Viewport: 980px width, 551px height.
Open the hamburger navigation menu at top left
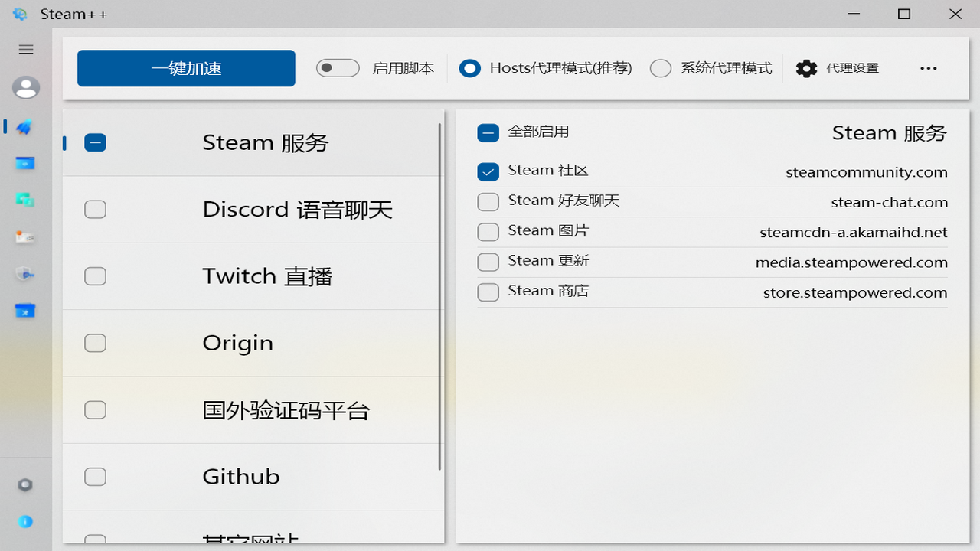tap(25, 49)
